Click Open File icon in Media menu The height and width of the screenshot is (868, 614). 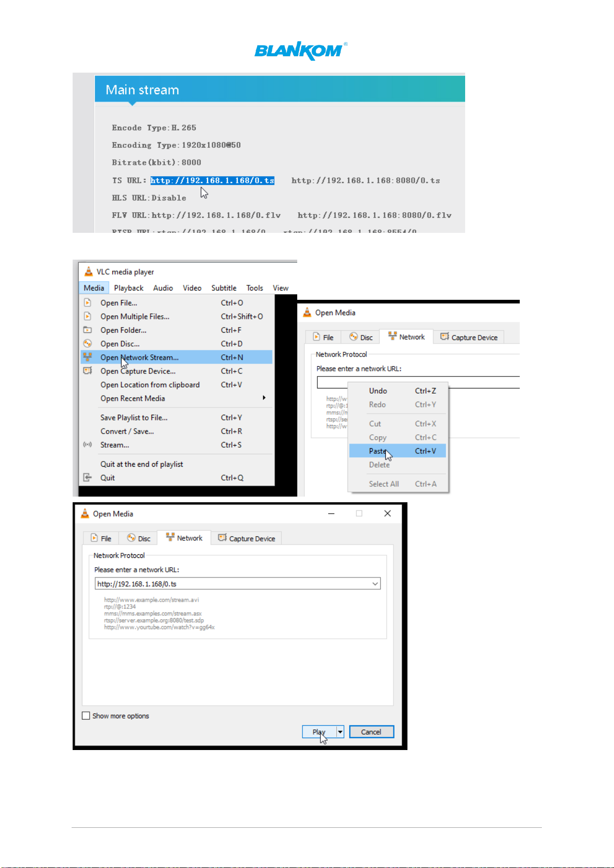point(88,302)
